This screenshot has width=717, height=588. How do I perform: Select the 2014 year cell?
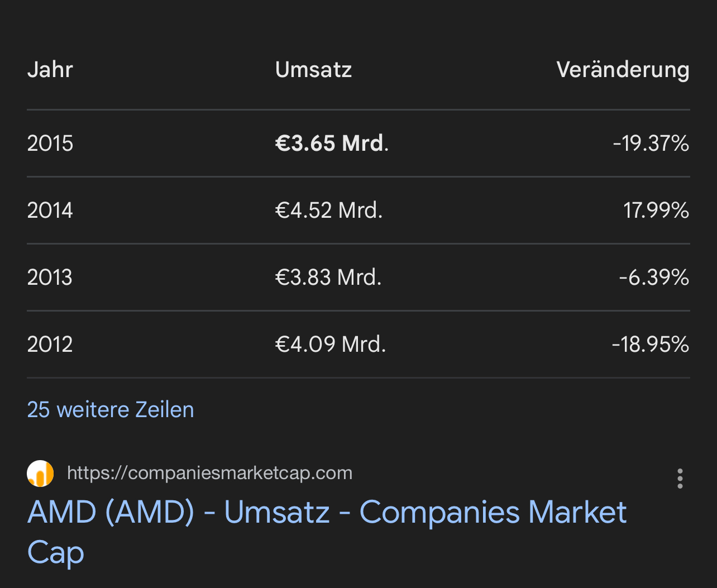(50, 211)
